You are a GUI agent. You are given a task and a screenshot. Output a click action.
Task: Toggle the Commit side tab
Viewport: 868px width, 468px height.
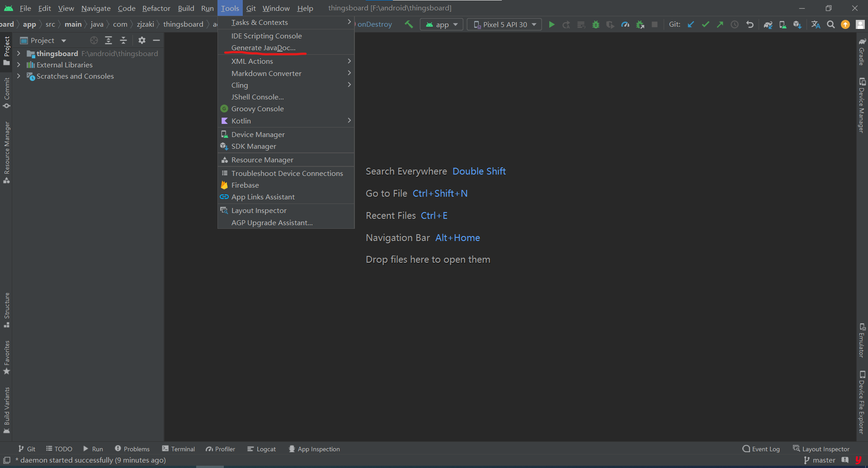pos(7,93)
